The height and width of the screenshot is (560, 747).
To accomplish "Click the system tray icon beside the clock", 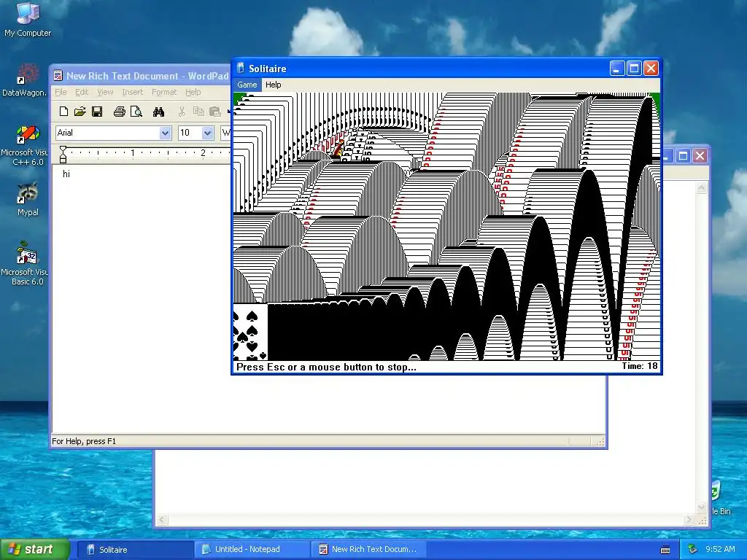I will (693, 549).
